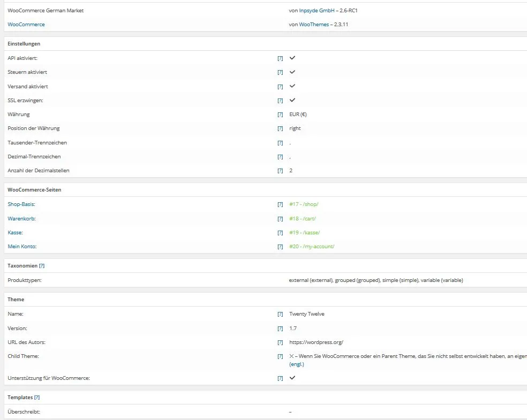
Task: Follow the #19 - /kasse/ link
Action: pyautogui.click(x=305, y=233)
